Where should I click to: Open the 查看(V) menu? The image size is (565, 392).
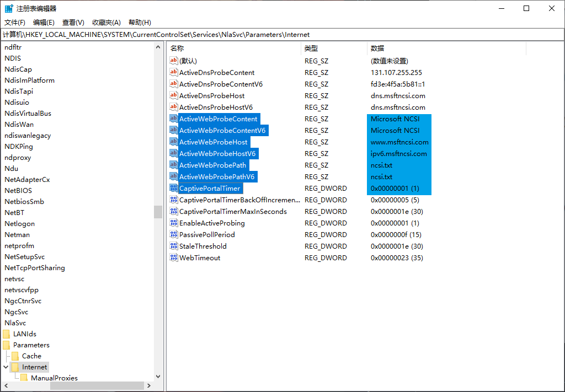point(73,22)
